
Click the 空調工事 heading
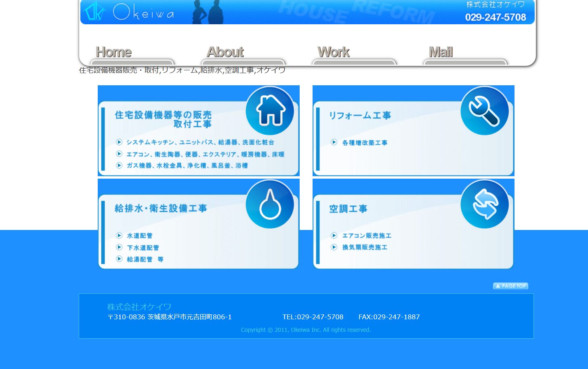[348, 209]
